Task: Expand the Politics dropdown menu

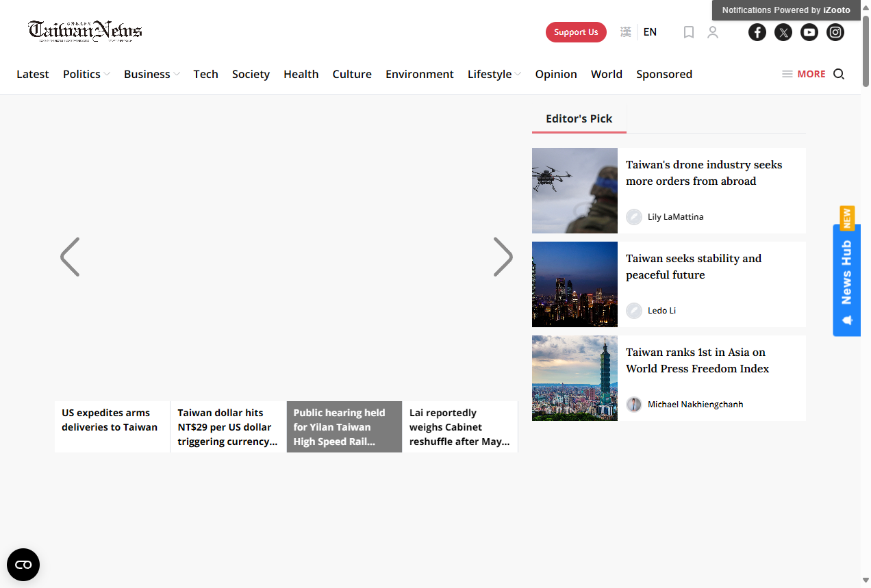Action: tap(86, 74)
